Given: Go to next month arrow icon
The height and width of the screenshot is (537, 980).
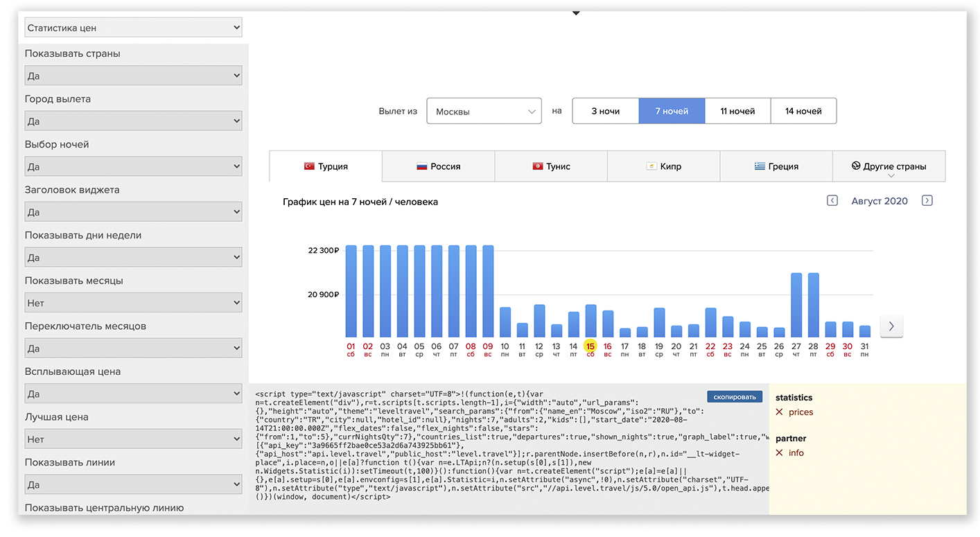Looking at the screenshot, I should click(x=927, y=201).
